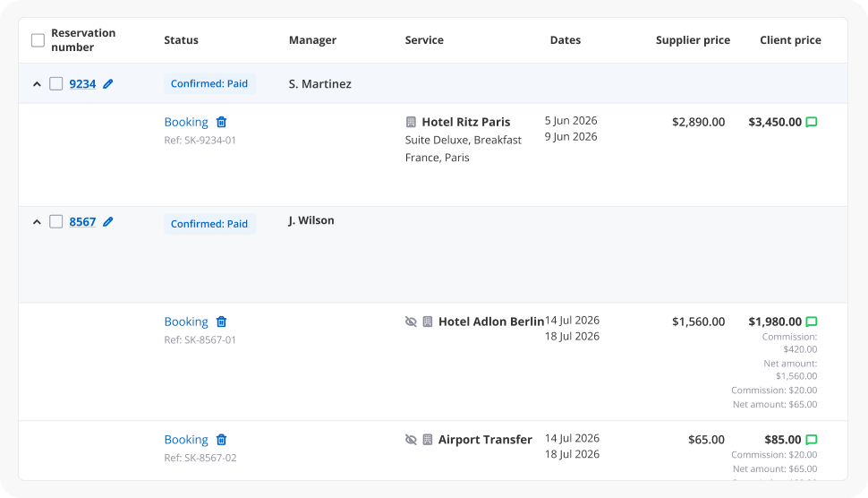
Task: Click the Manager column header
Action: (313, 40)
